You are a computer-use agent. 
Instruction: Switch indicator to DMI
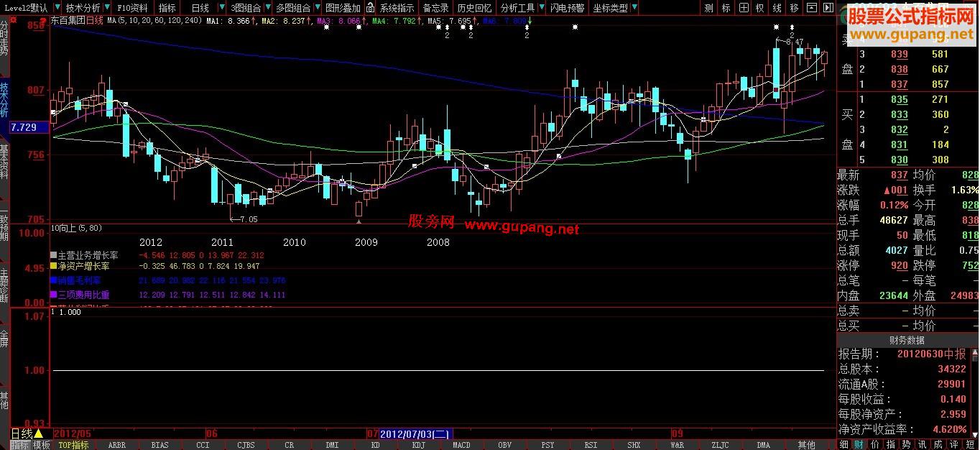(x=332, y=445)
